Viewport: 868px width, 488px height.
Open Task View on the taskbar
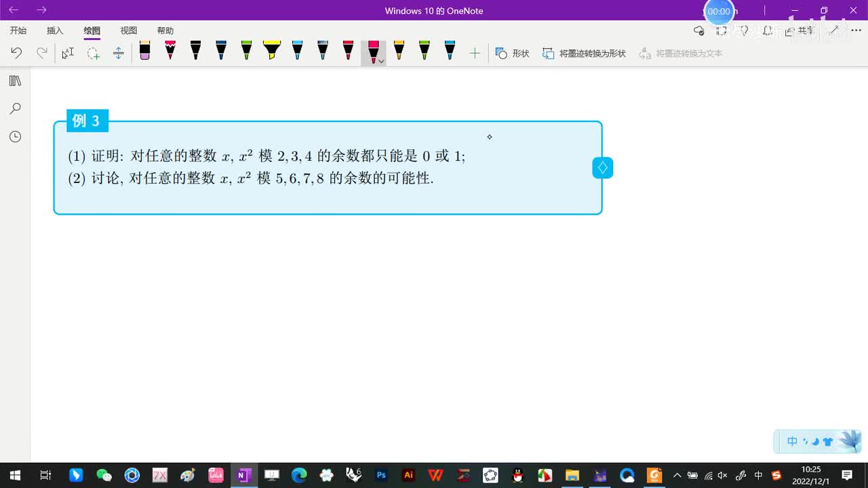pos(45,475)
